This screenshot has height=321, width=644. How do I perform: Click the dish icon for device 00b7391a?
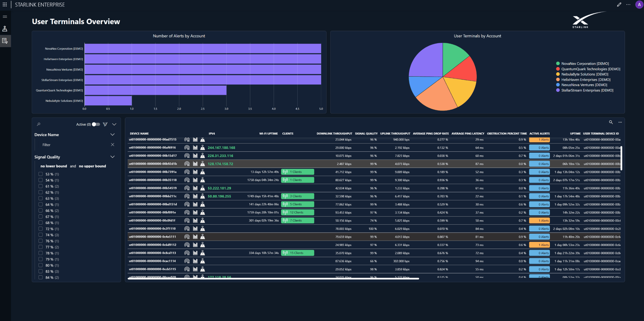pyautogui.click(x=187, y=172)
